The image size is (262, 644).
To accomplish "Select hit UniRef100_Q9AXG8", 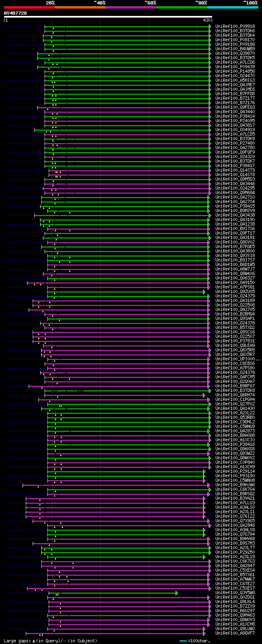I will click(235, 449).
